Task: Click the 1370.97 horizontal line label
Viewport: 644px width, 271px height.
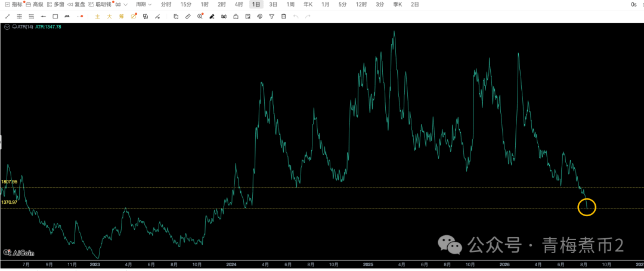Action: [x=9, y=202]
